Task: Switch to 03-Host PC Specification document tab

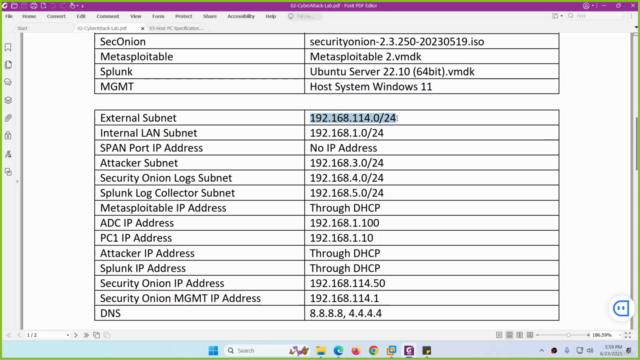Action: tap(176, 28)
